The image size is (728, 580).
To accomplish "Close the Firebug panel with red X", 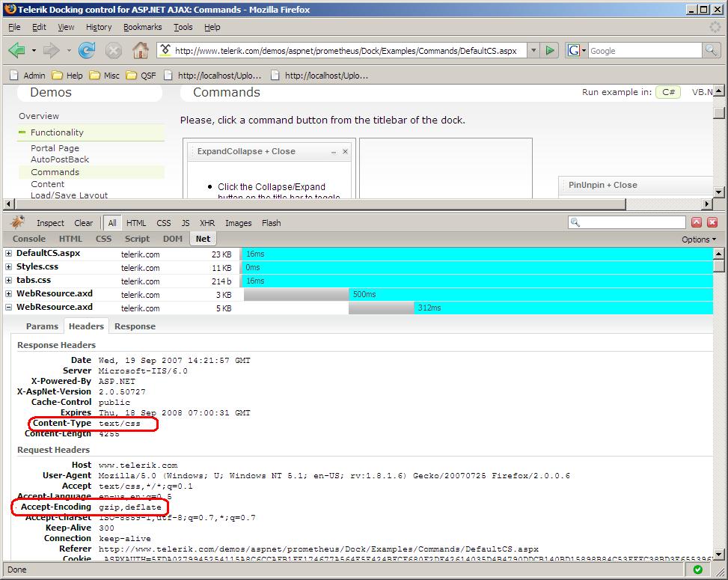I will pos(712,222).
